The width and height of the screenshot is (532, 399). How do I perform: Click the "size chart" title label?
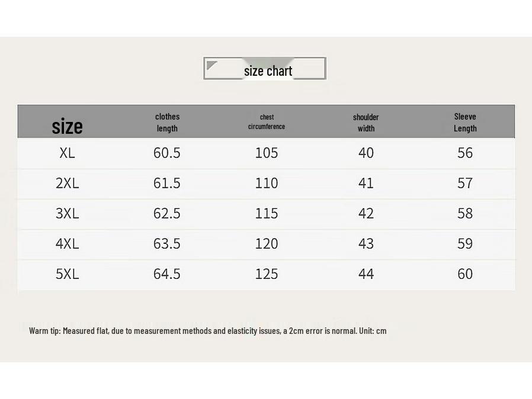[x=268, y=71]
